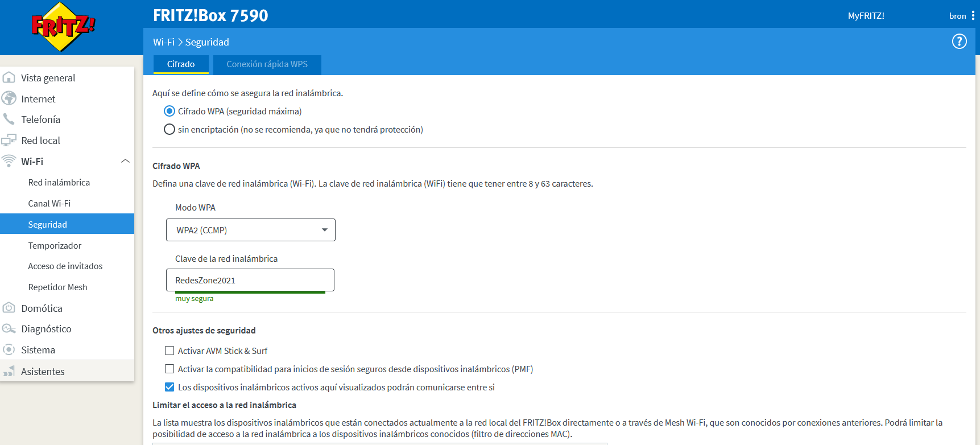Switch to the Cifrado tab
Image resolution: width=980 pixels, height=445 pixels.
tap(181, 64)
